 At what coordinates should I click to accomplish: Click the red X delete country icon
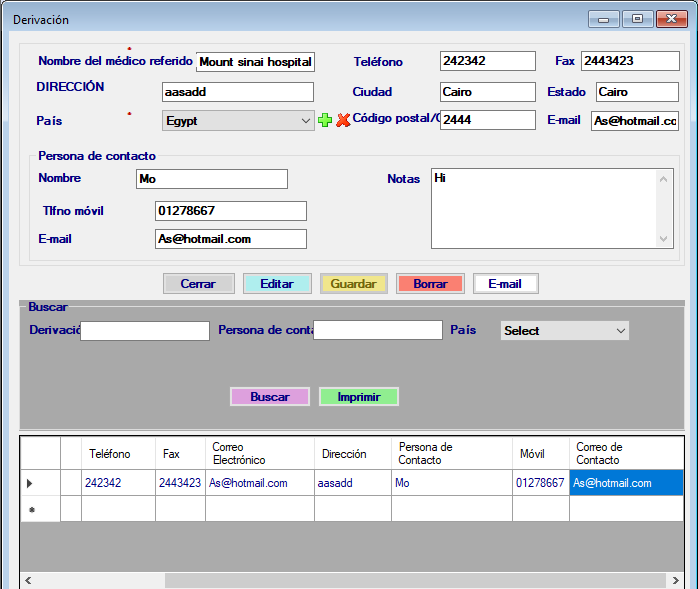343,120
